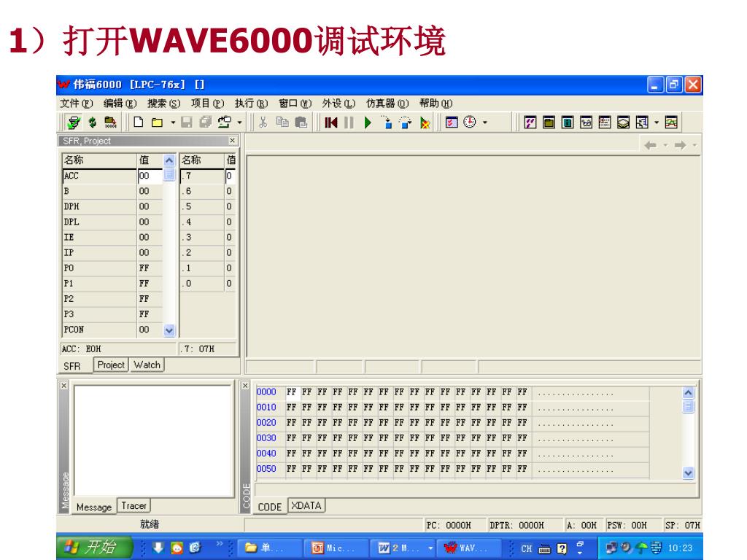Click the step over icon
The height and width of the screenshot is (560, 747).
point(406,122)
